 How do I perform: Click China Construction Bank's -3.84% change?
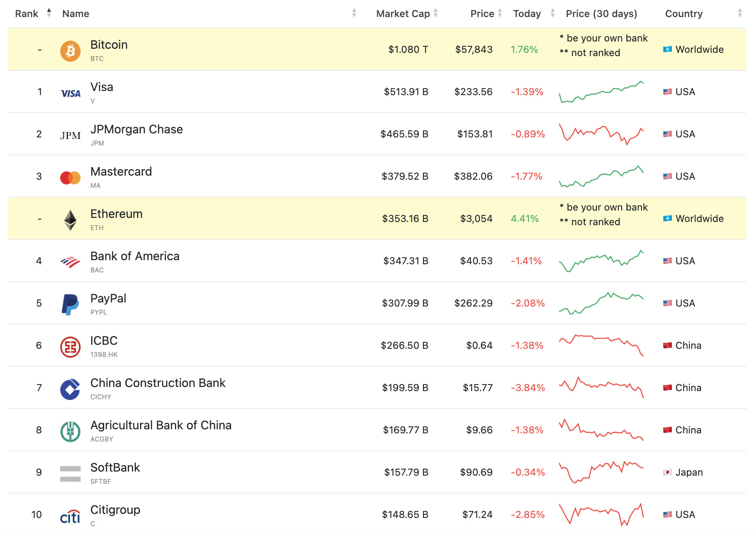[528, 388]
